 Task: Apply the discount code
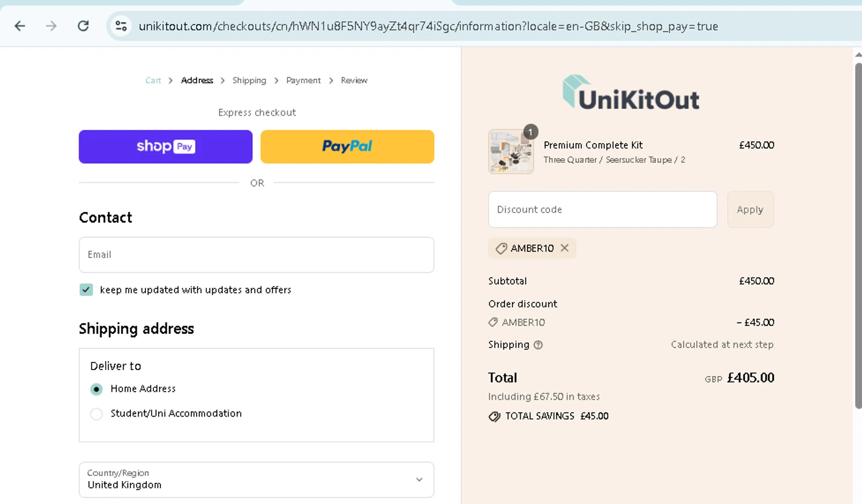(751, 209)
